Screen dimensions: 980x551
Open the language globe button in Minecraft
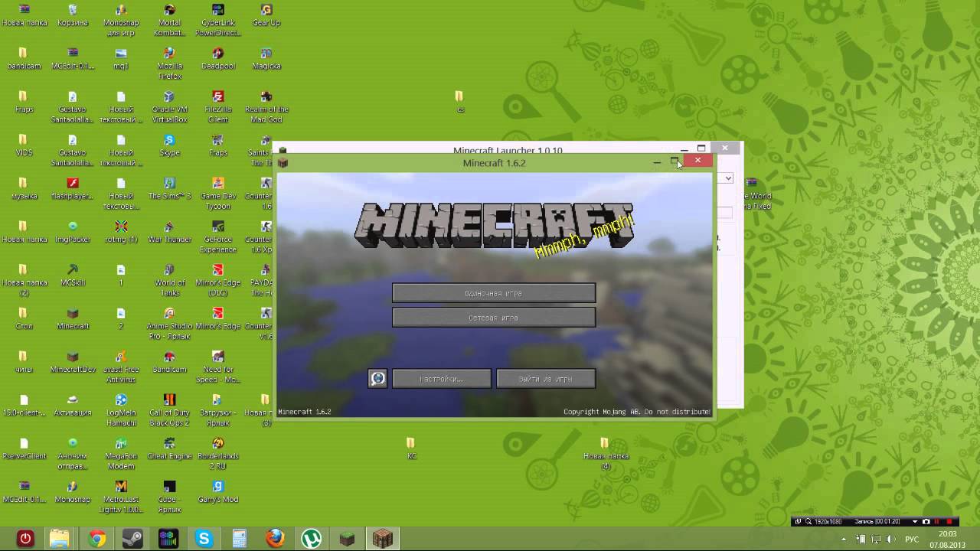pos(377,379)
